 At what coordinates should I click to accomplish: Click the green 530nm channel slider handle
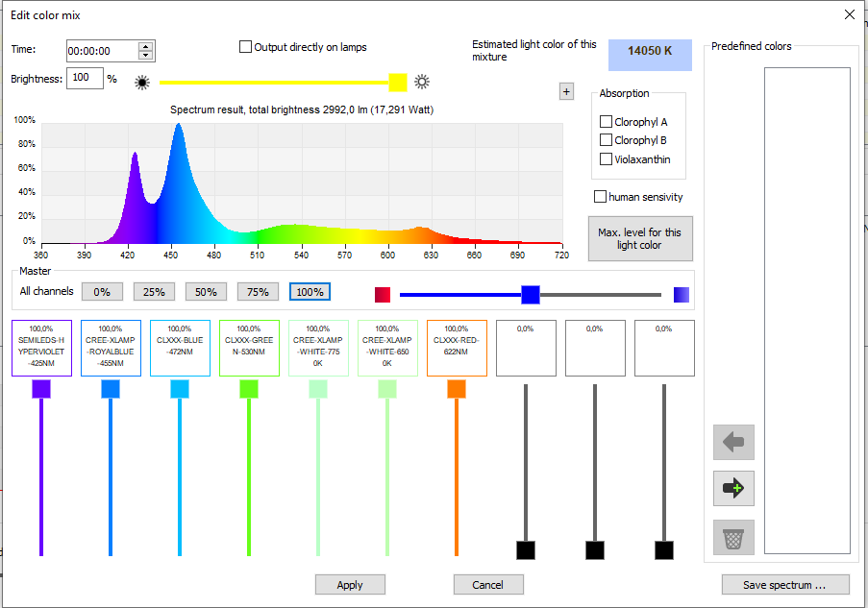249,389
